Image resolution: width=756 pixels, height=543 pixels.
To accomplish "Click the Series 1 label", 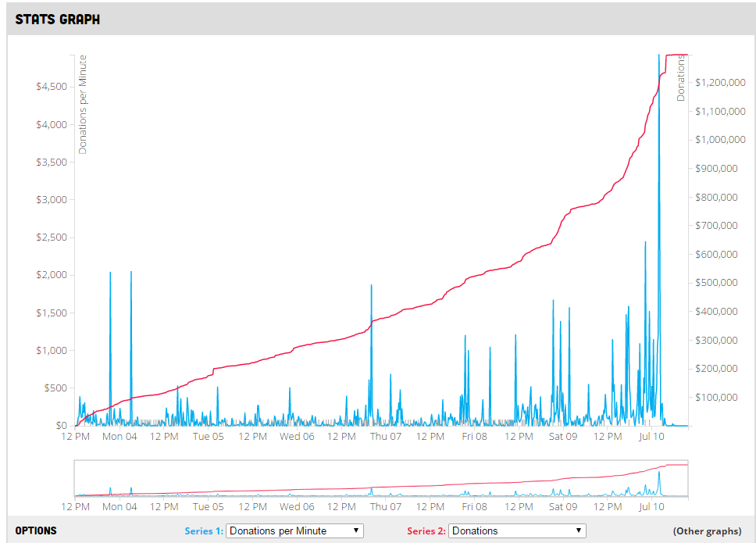I will [x=204, y=531].
